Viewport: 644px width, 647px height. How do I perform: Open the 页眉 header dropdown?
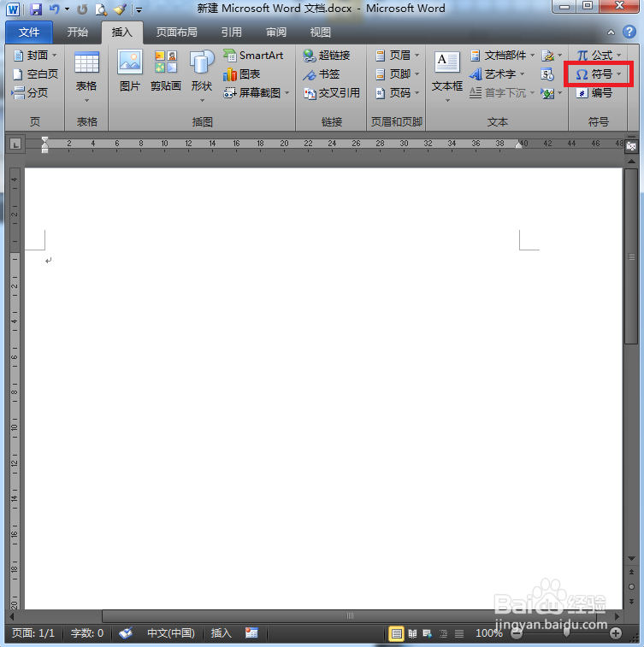[397, 55]
